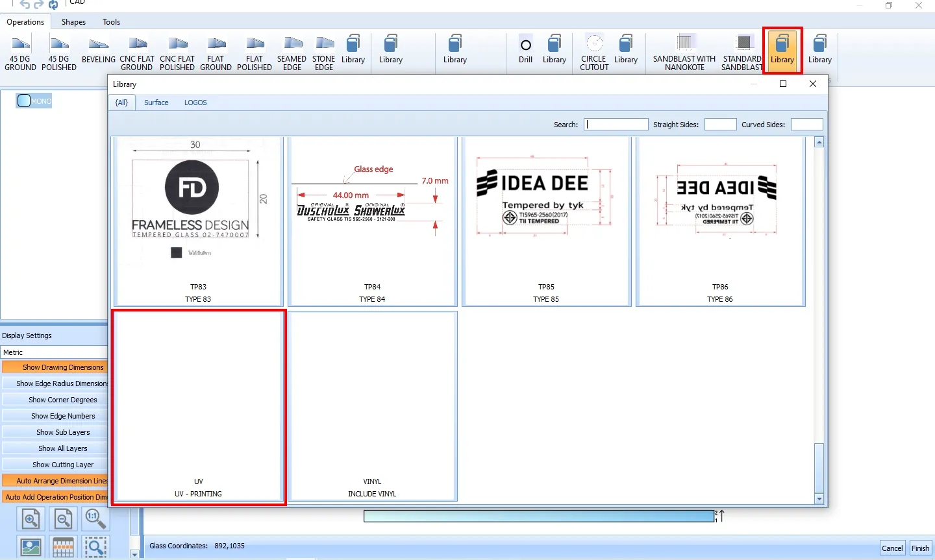Open the Tools ribbon tab
Viewport: 935px width, 560px height.
point(111,22)
